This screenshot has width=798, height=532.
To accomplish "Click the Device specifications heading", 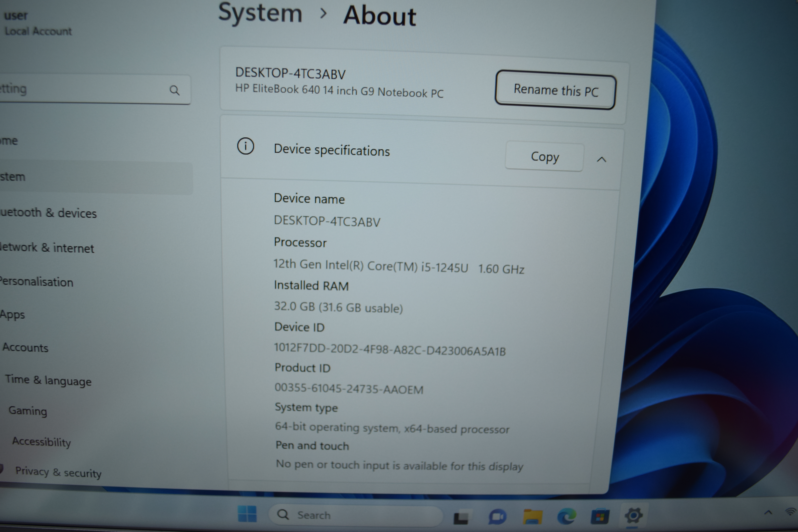I will [x=332, y=150].
